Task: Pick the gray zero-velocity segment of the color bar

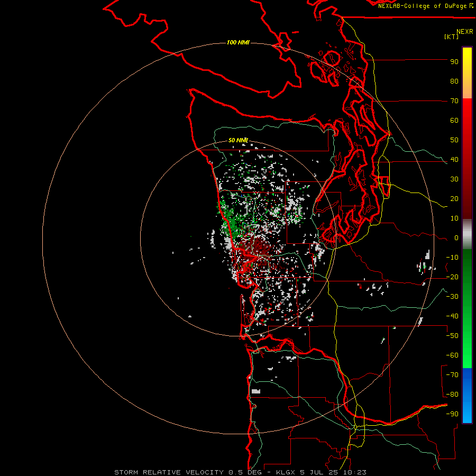Action: 467,234
